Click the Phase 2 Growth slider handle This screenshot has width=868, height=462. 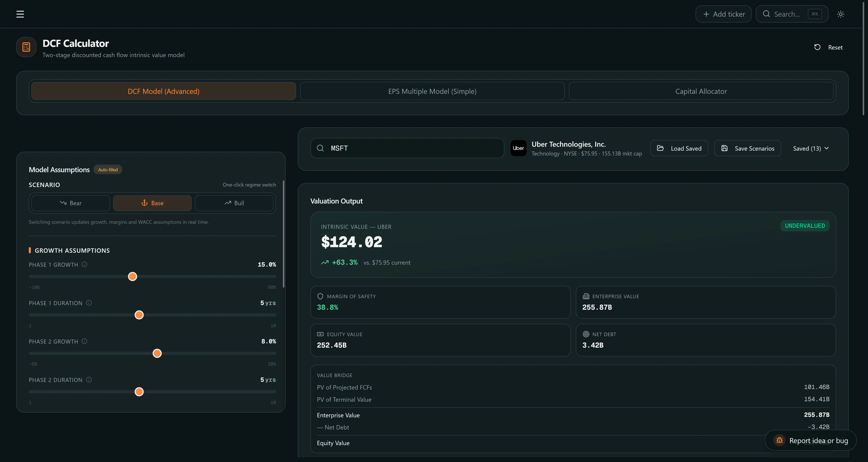(157, 353)
